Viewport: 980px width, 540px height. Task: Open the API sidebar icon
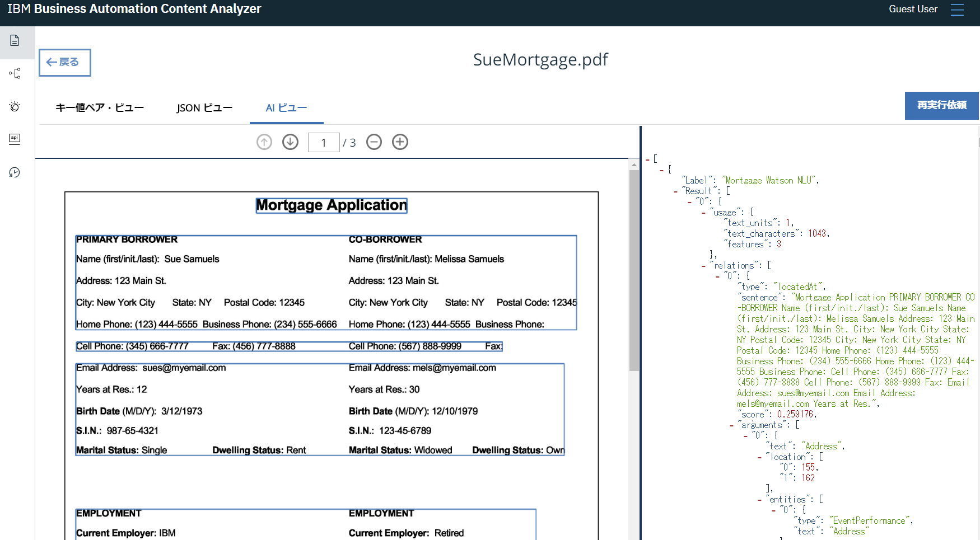[x=15, y=139]
